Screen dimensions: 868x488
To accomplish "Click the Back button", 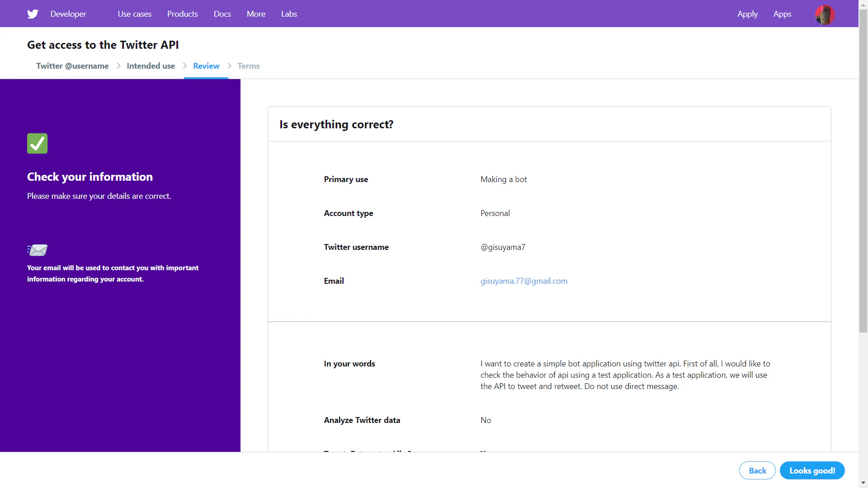I will pyautogui.click(x=757, y=470).
